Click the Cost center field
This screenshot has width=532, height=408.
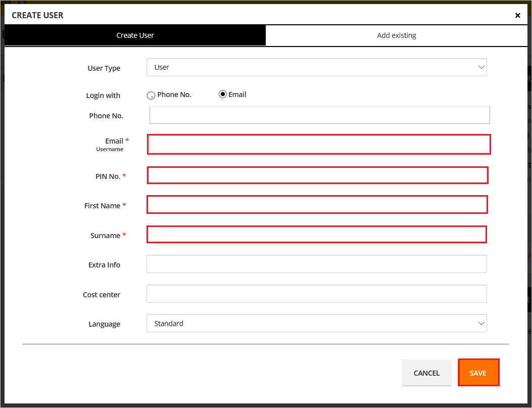[x=316, y=294]
